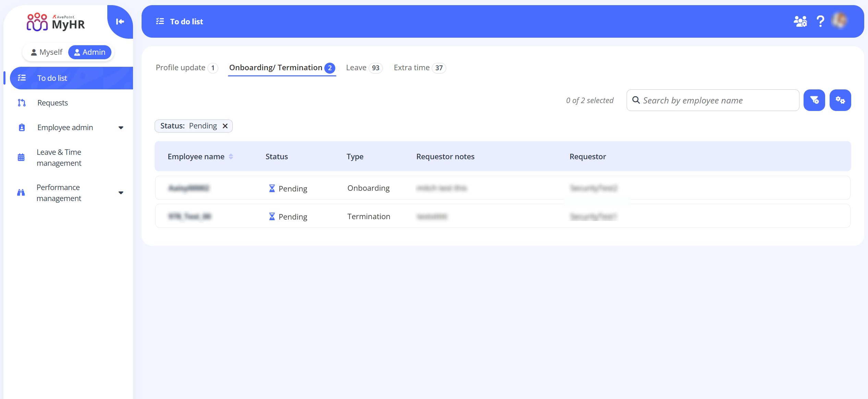Click the To do list checklist icon
Viewport: 868px width, 399px height.
[22, 78]
